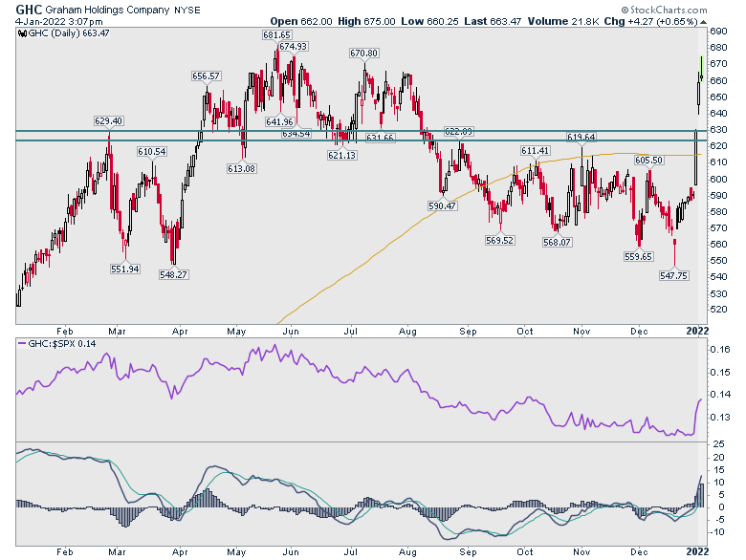This screenshot has height=560, width=746.
Task: Click the 681.65 peak price label
Action: pyautogui.click(x=276, y=34)
